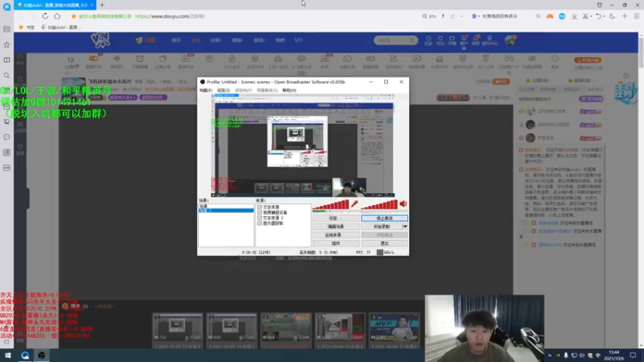Screen dimensions: 644x362
Task: Open the browser search engine selector dropdown
Action: click(475, 16)
